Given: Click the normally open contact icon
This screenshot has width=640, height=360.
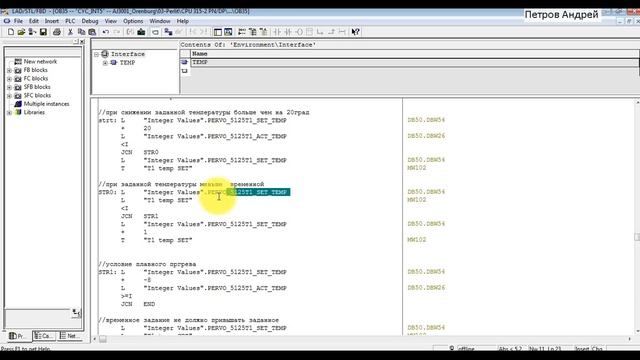Looking at the screenshot, I should point(277,32).
